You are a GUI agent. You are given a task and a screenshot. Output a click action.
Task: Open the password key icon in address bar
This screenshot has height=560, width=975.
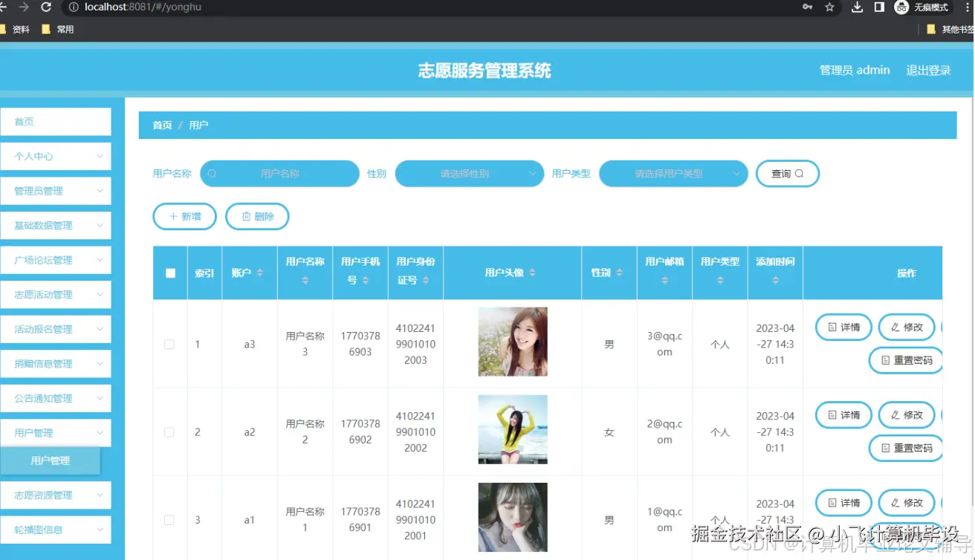[x=807, y=7]
